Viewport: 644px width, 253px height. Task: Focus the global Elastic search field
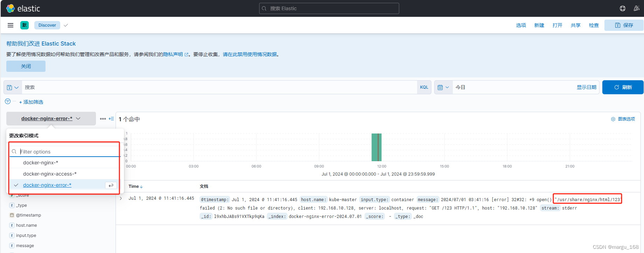tap(329, 8)
